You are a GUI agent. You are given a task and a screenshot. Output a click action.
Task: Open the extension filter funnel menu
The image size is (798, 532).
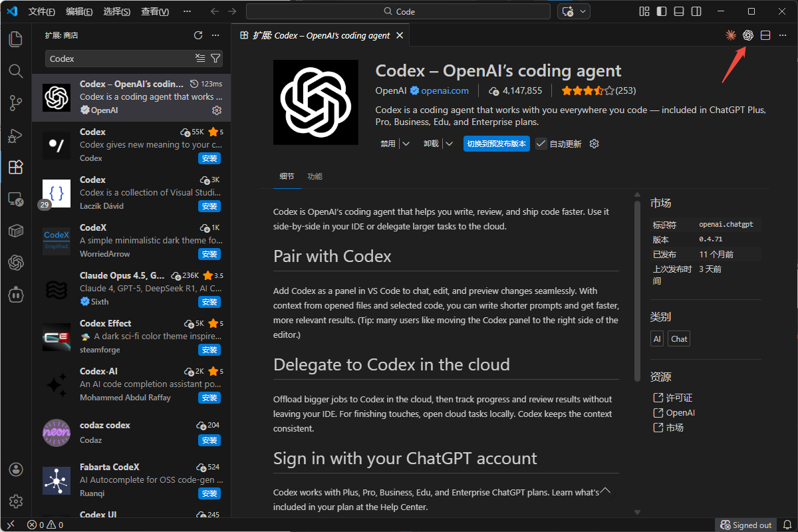click(x=215, y=59)
